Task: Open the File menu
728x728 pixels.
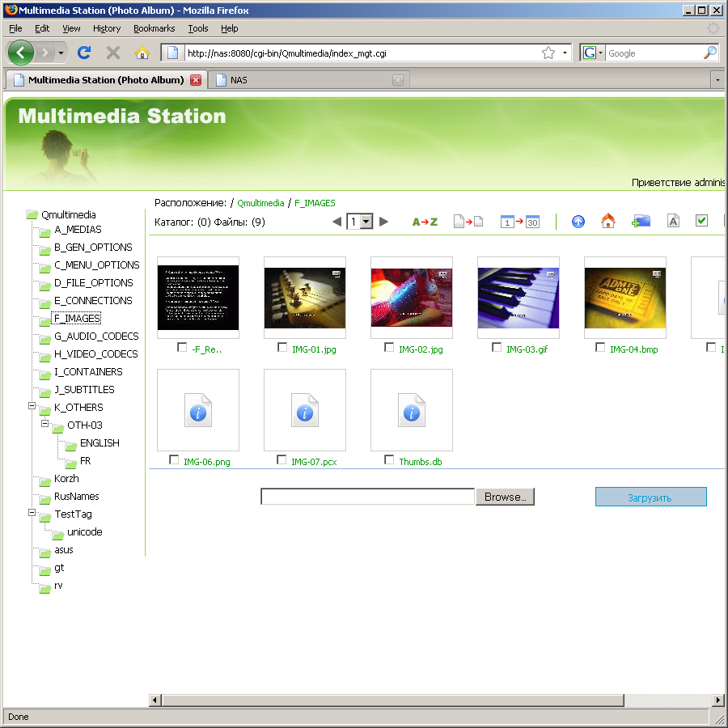Action: (16, 28)
